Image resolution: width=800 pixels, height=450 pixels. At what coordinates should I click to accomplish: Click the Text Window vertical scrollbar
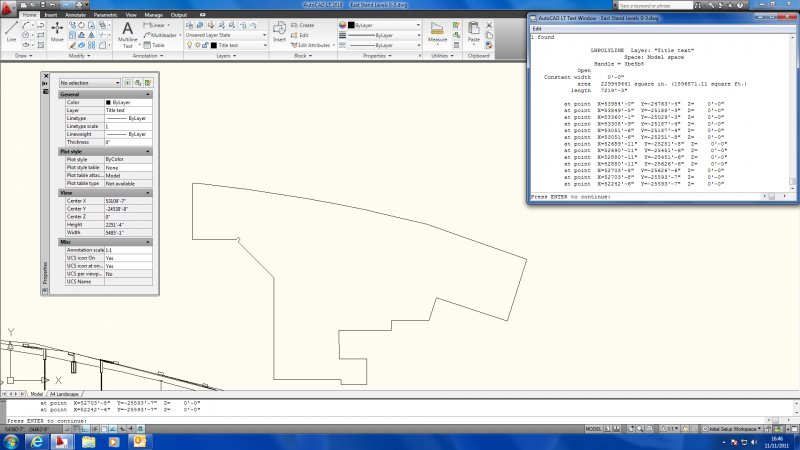[x=792, y=112]
